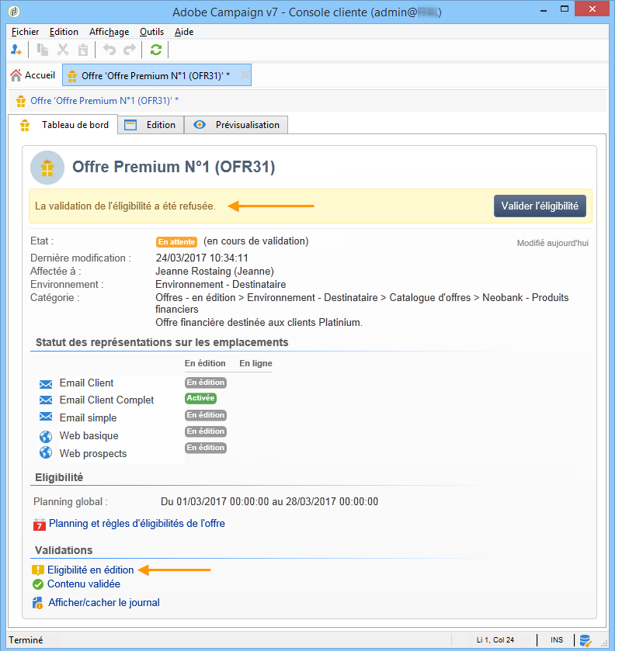
Task: Click the Environnement - Destinataire value
Action: click(221, 285)
